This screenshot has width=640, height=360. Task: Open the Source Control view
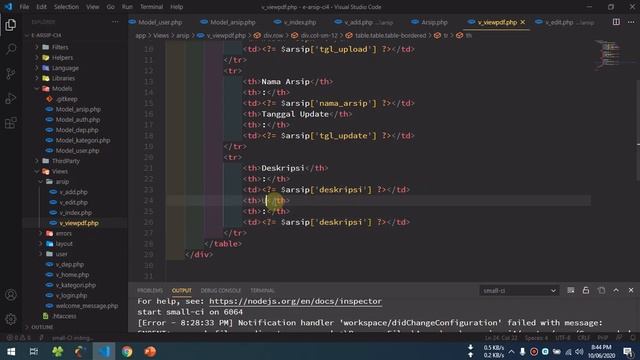point(11,74)
